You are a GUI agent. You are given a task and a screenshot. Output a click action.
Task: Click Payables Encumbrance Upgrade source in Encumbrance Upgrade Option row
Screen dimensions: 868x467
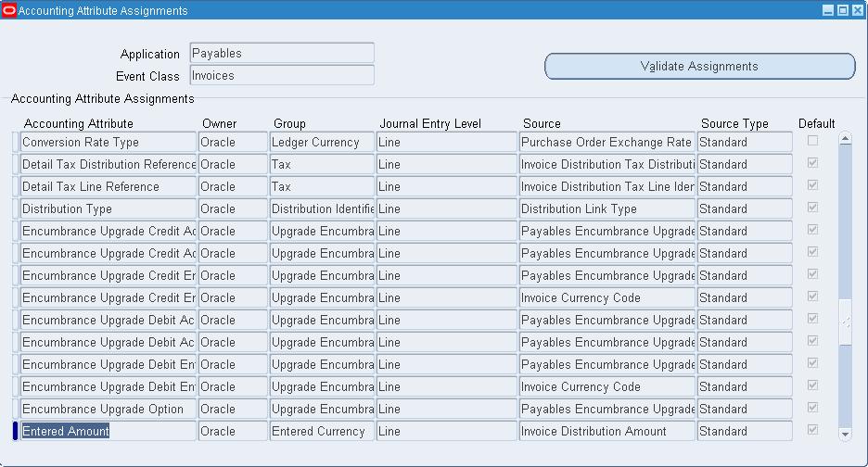(x=606, y=409)
